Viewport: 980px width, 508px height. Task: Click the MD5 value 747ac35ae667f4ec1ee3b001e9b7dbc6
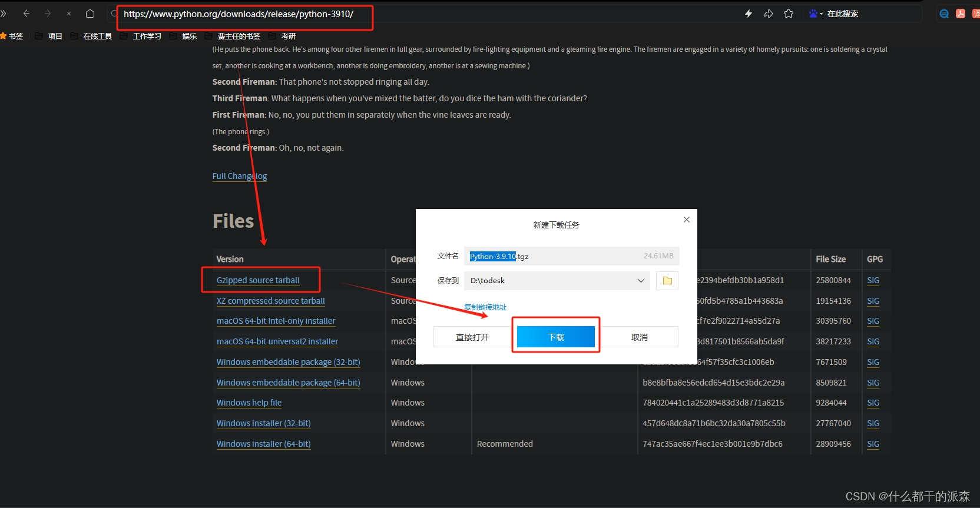713,444
